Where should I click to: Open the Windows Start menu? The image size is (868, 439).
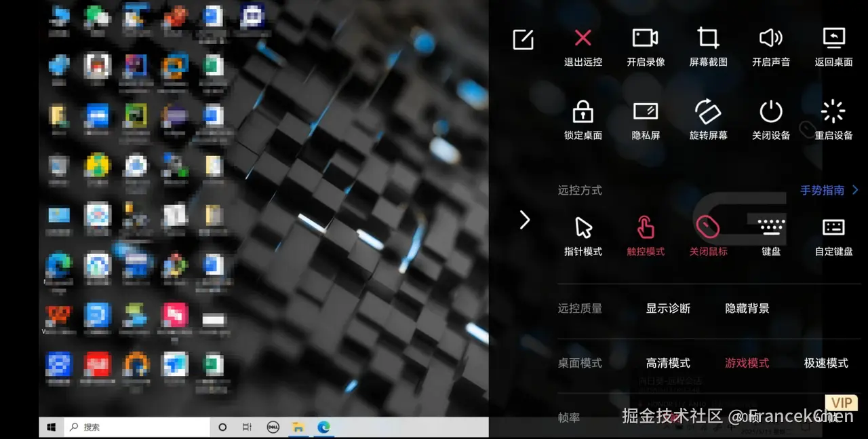[x=51, y=427]
